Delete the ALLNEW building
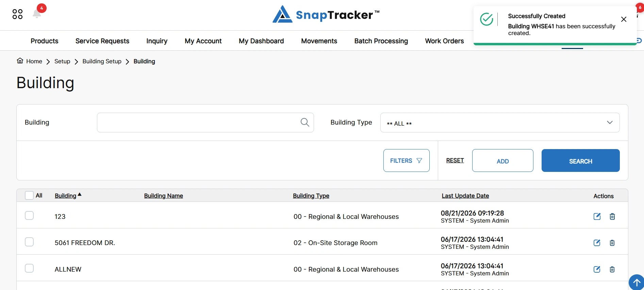 tap(612, 269)
